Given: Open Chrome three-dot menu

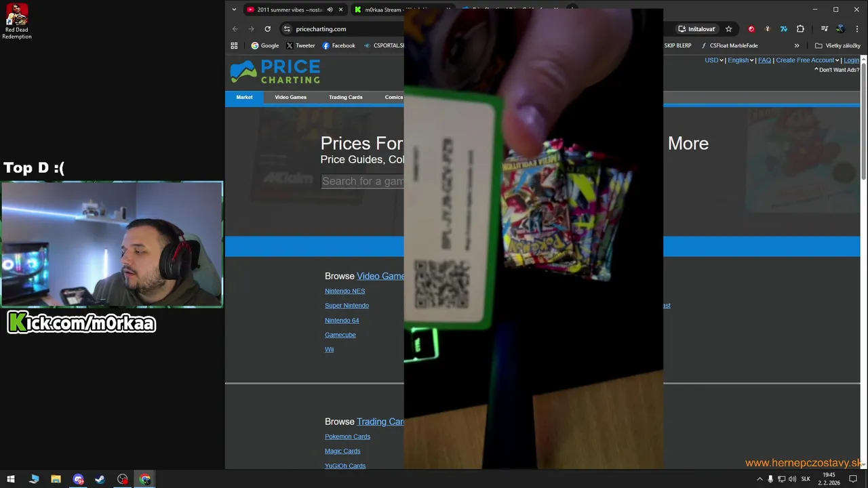Looking at the screenshot, I should click(856, 29).
